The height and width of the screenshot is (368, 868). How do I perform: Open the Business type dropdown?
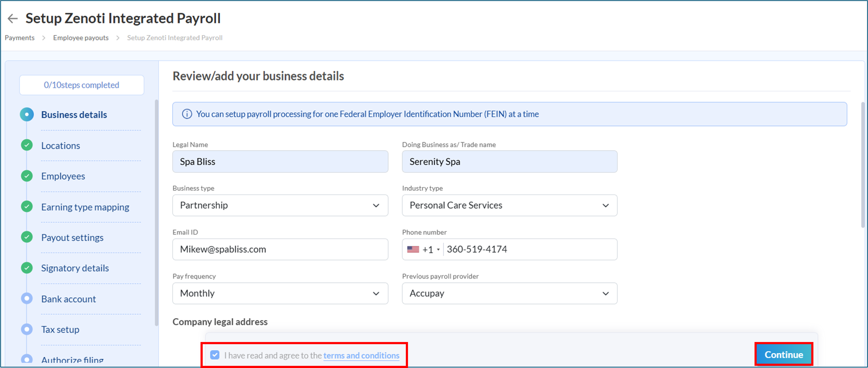pos(280,205)
